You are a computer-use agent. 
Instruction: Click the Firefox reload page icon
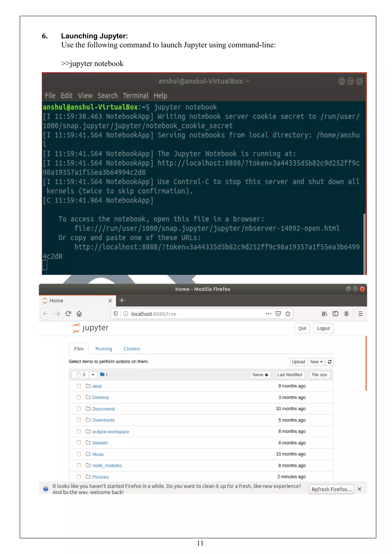pyautogui.click(x=68, y=314)
